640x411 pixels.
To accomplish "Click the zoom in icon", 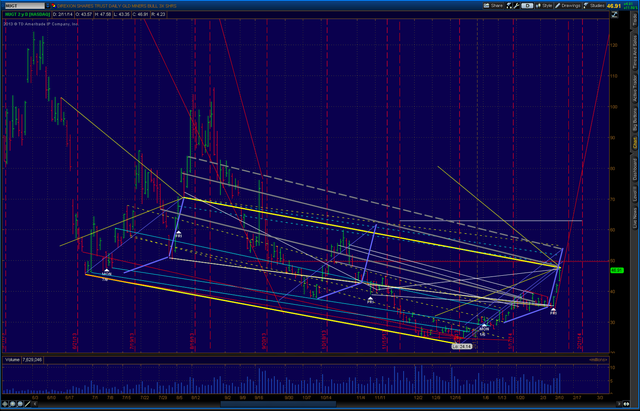I will [13, 404].
